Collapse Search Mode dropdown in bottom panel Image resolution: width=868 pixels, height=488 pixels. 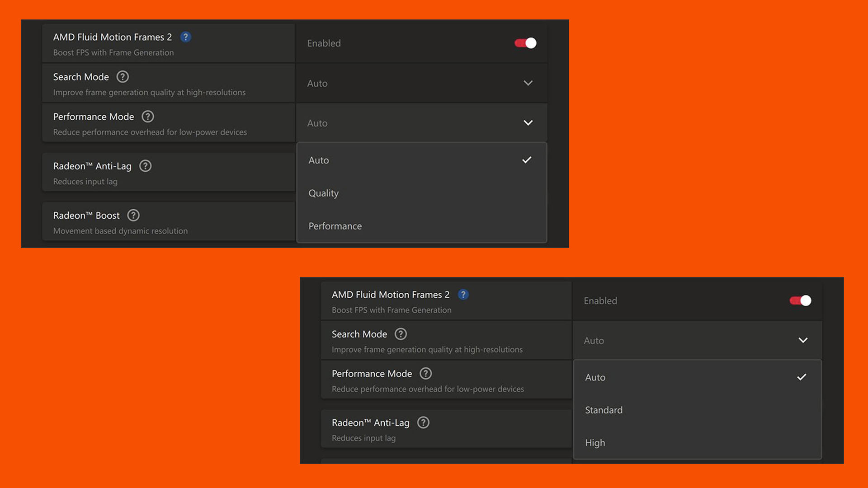(x=697, y=340)
